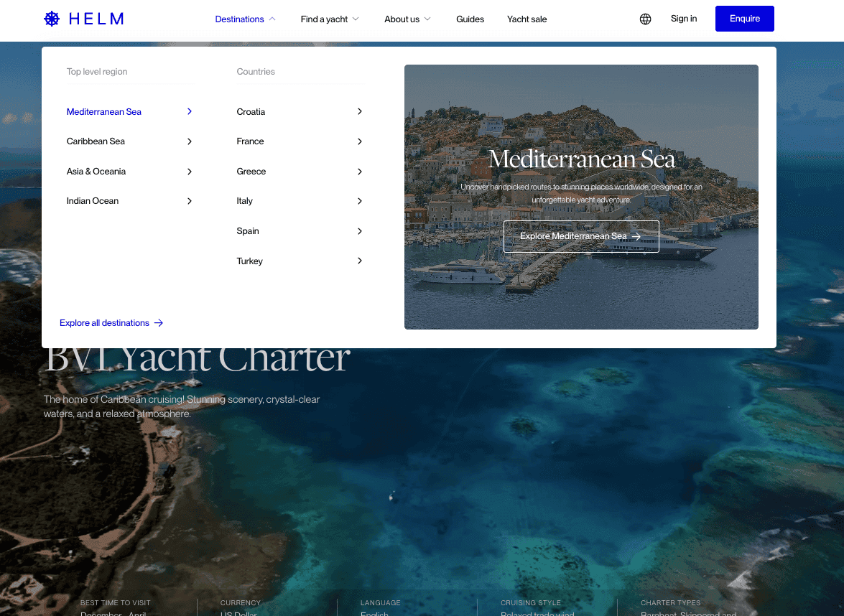Click the chevron beside Croatia
The width and height of the screenshot is (844, 616).
[360, 111]
